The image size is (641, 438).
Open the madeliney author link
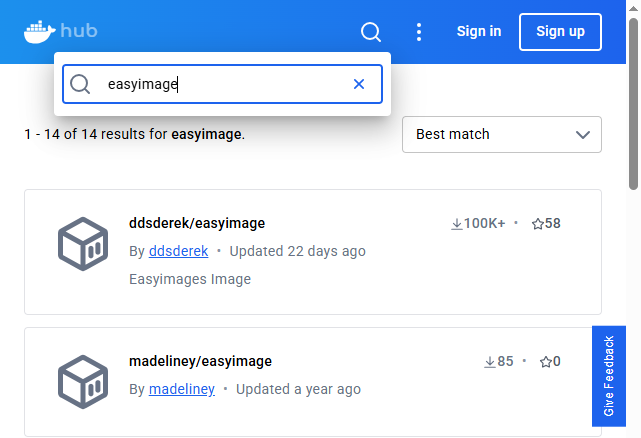tap(182, 389)
